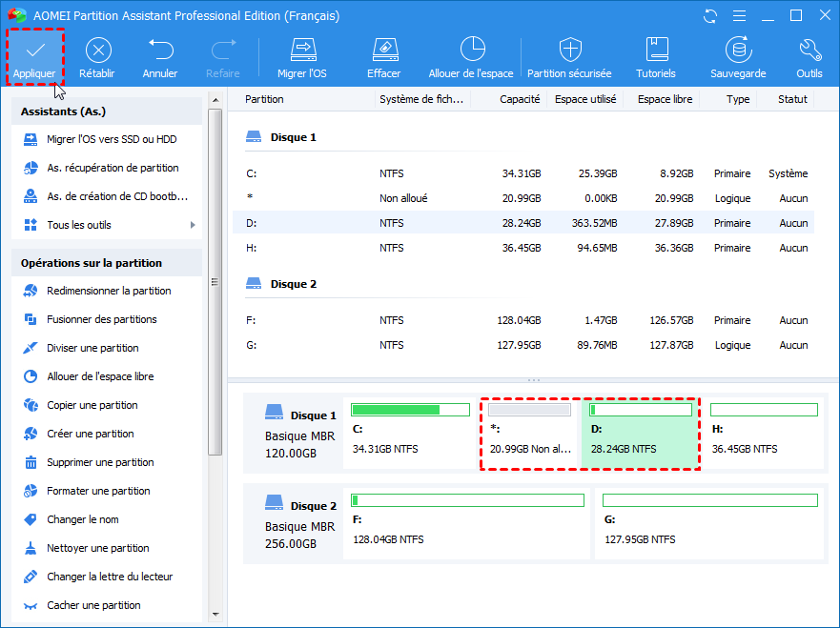Open the Tutoriels book icon

(x=656, y=50)
